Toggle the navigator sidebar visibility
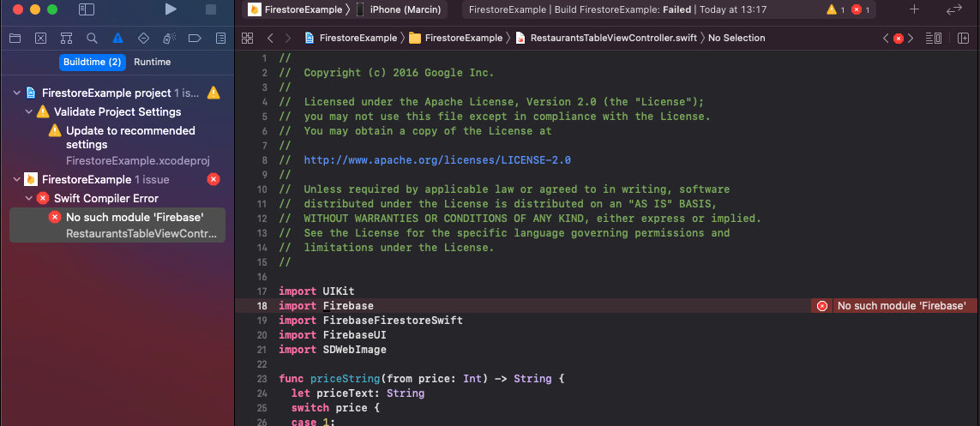 (87, 9)
